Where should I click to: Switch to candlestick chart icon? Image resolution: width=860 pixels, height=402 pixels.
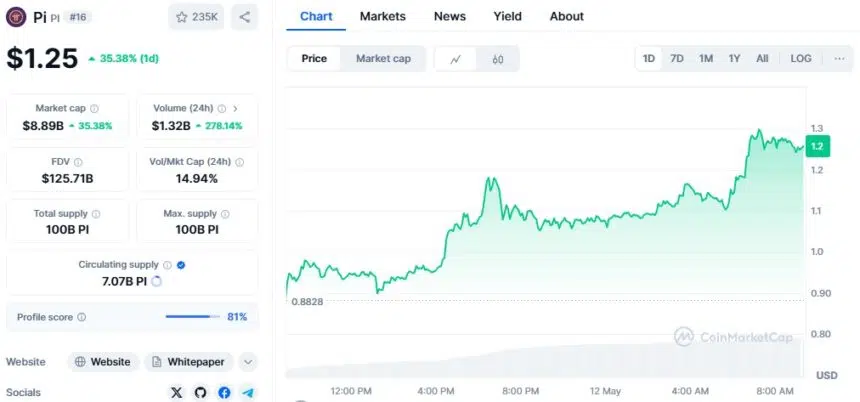(x=497, y=59)
